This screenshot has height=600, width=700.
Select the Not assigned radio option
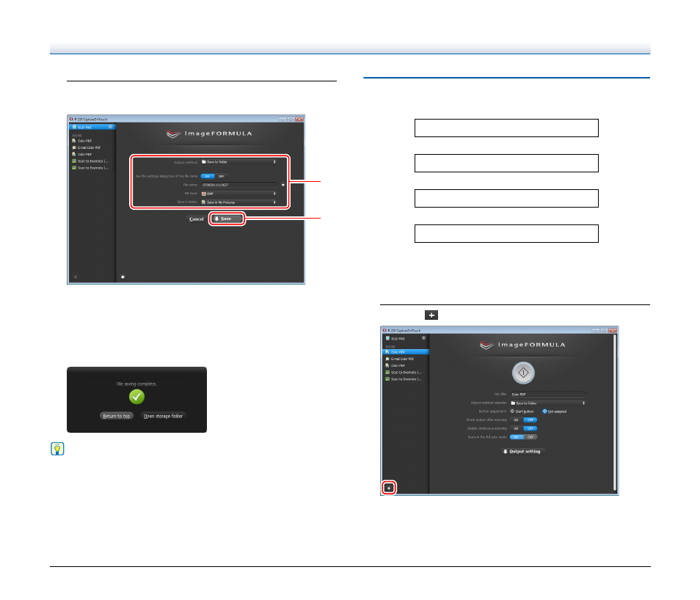pyautogui.click(x=555, y=411)
